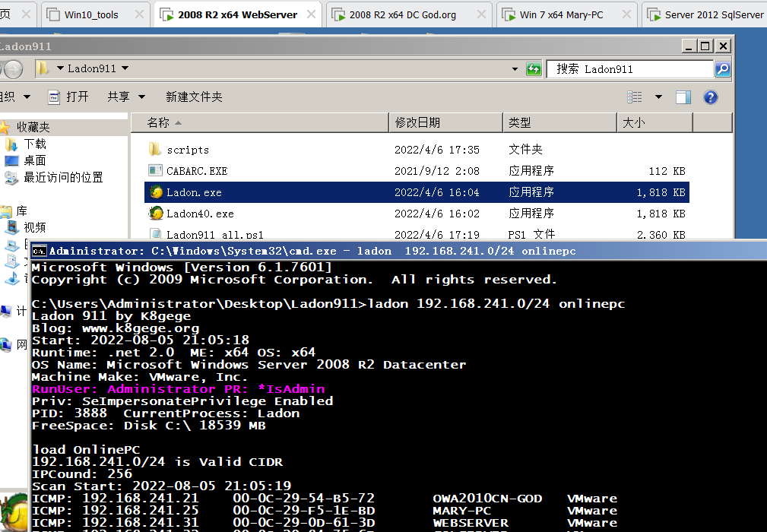The width and height of the screenshot is (767, 532).
Task: Click the change view icon
Action: pos(635,97)
